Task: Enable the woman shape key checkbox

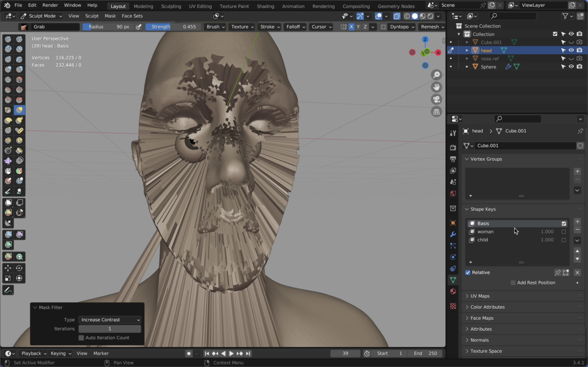Action: pos(564,231)
